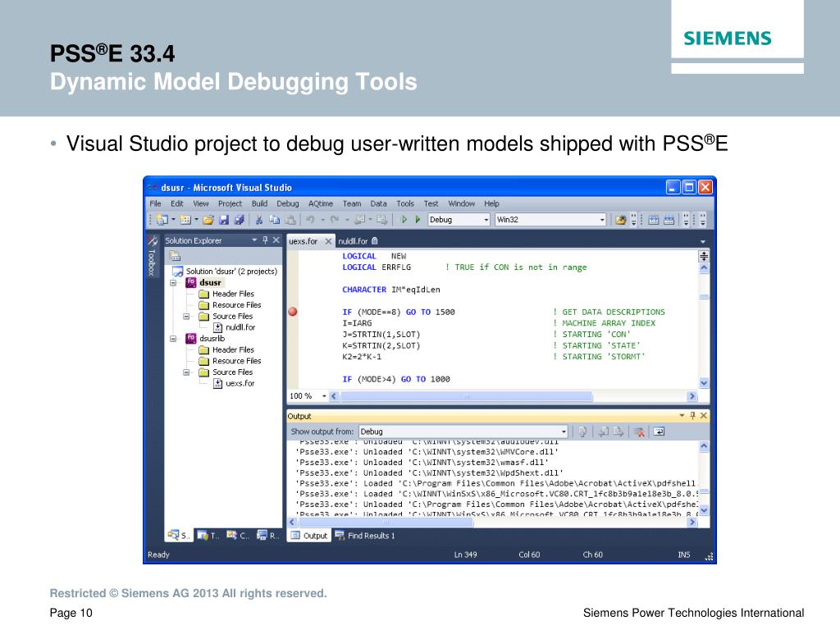Image resolution: width=840 pixels, height=630 pixels.
Task: Open the Debug configuration dropdown
Action: click(486, 220)
